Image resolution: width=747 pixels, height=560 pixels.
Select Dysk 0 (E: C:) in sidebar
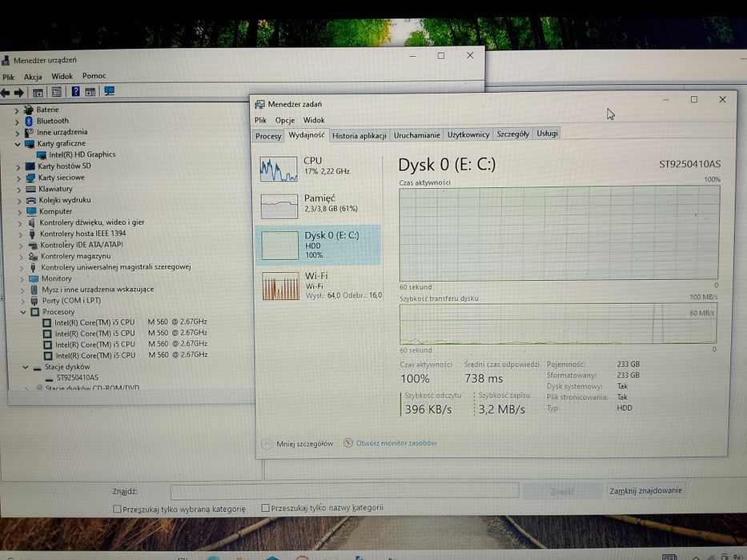318,245
